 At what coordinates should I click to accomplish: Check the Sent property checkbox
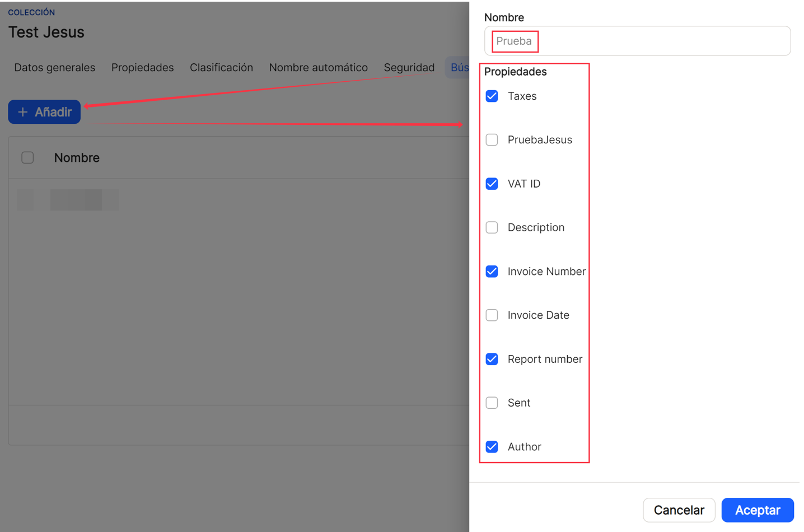click(x=492, y=403)
